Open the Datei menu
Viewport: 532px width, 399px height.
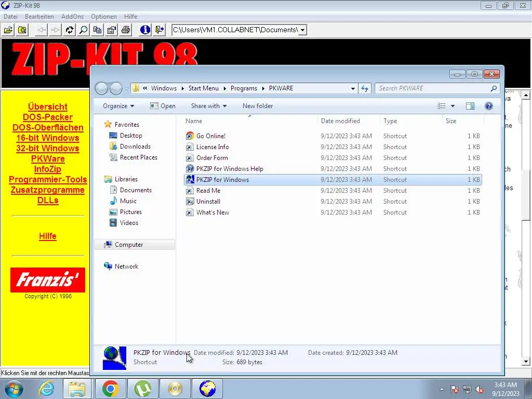(10, 16)
